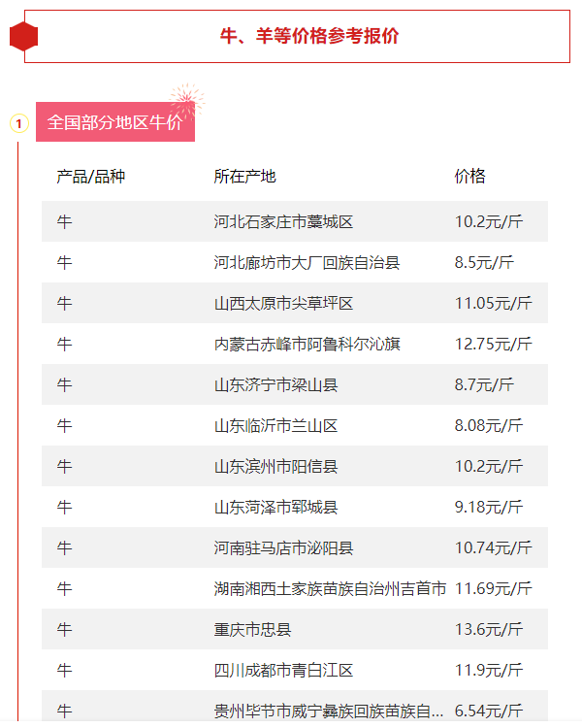
Task: Select the 河北石家庄市藁城区 location cell
Action: pyautogui.click(x=283, y=222)
